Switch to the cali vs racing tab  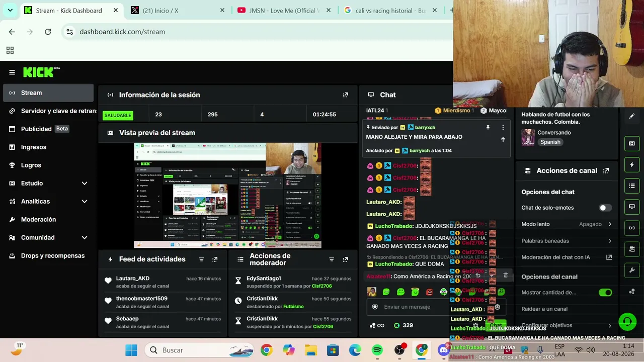391,11
